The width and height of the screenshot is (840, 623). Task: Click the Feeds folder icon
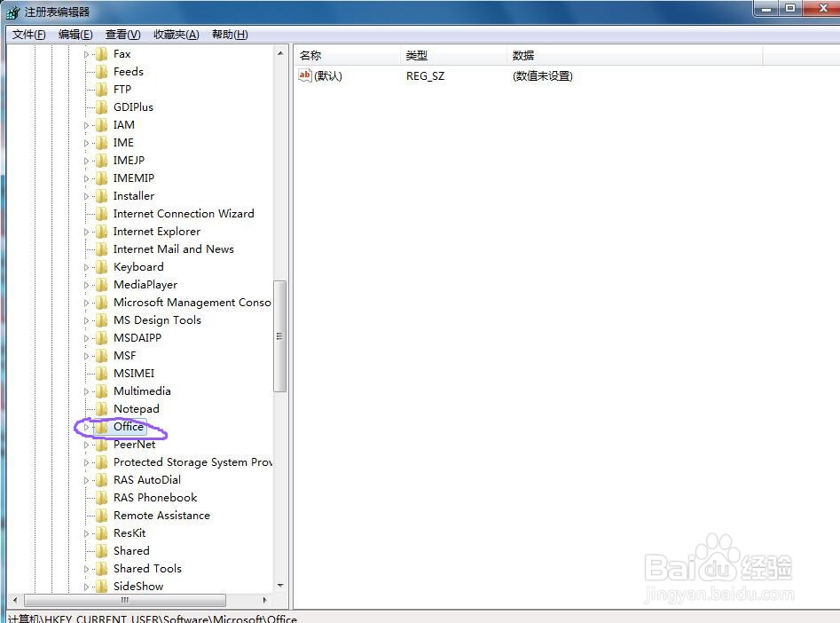click(102, 72)
